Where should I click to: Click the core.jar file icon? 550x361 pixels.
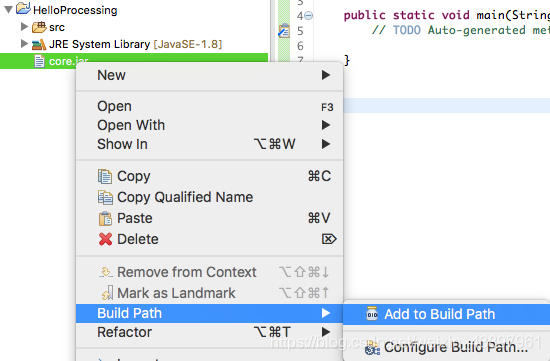click(39, 61)
